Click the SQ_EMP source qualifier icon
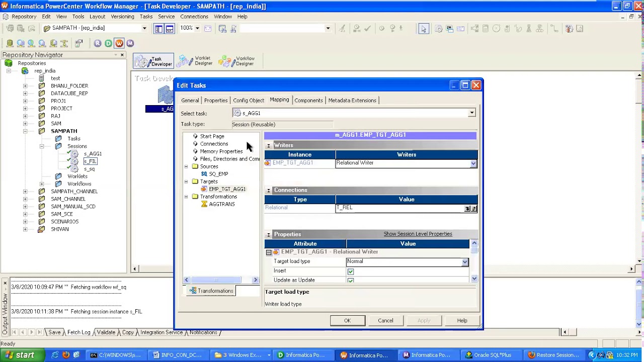644x362 pixels. pos(204,174)
